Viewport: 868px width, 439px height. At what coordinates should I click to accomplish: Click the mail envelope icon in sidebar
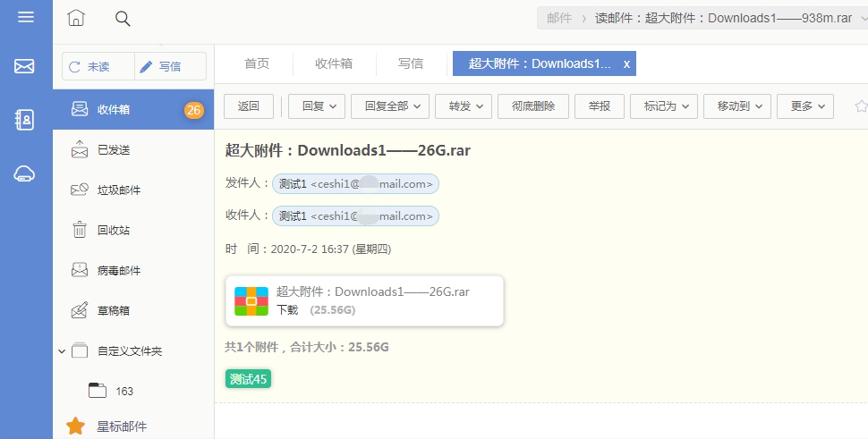click(x=25, y=66)
